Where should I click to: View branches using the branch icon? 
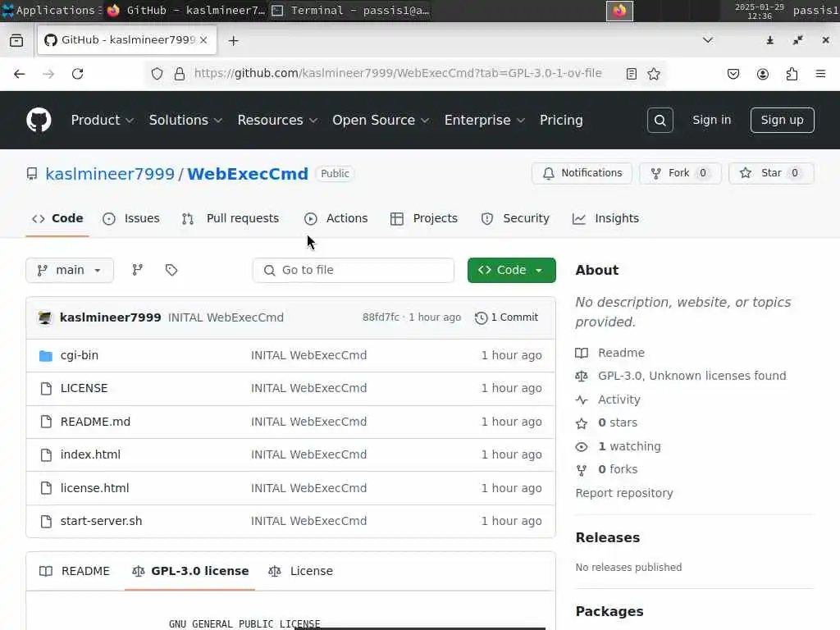138,270
